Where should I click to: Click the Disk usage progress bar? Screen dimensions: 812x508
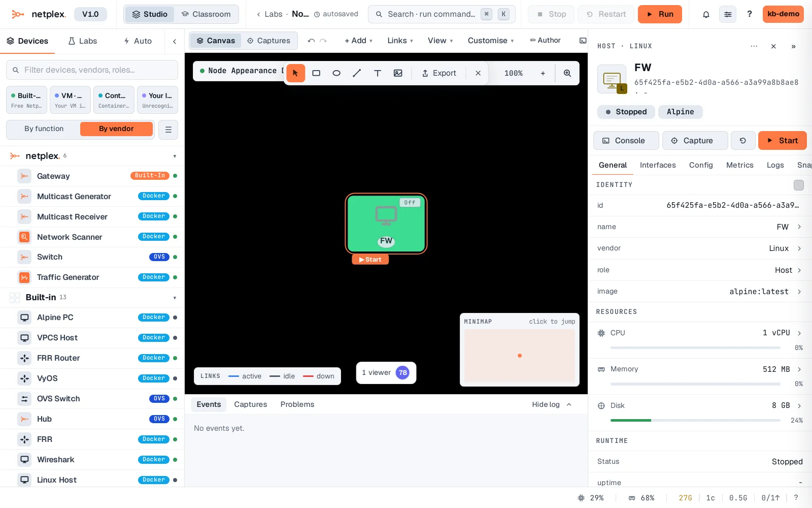point(695,421)
